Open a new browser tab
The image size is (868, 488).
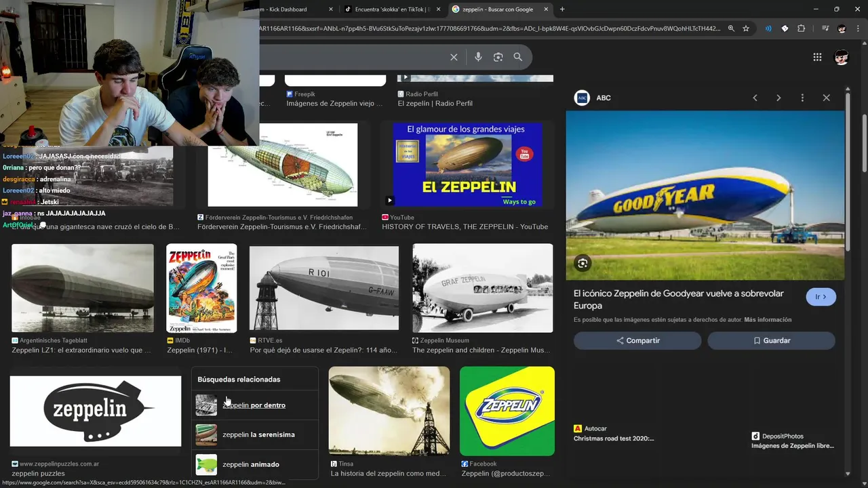562,9
